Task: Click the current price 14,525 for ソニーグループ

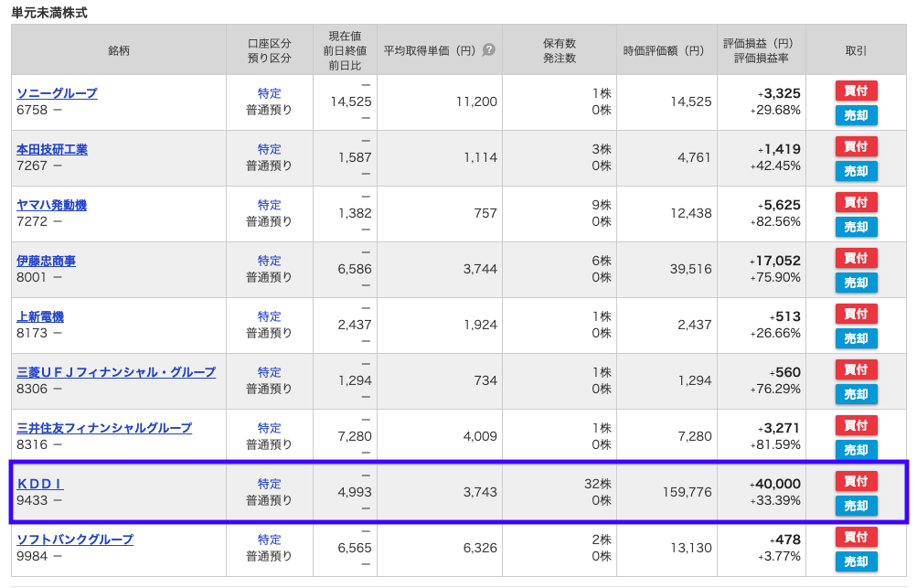Action: (x=351, y=102)
